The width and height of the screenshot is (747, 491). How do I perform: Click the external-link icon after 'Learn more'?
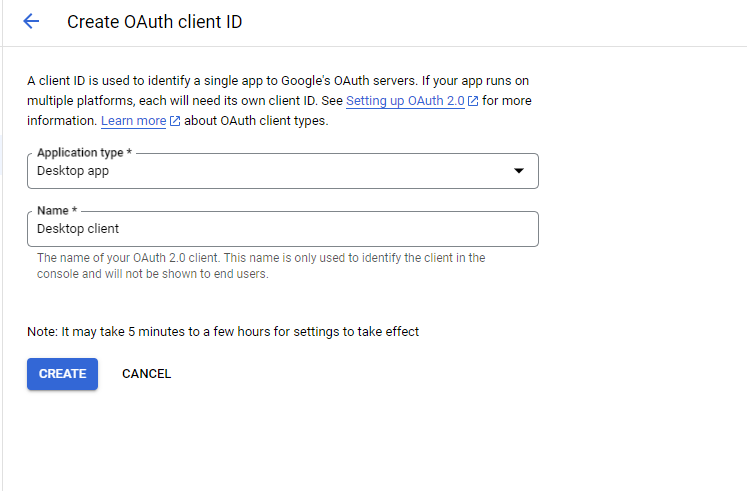(175, 121)
